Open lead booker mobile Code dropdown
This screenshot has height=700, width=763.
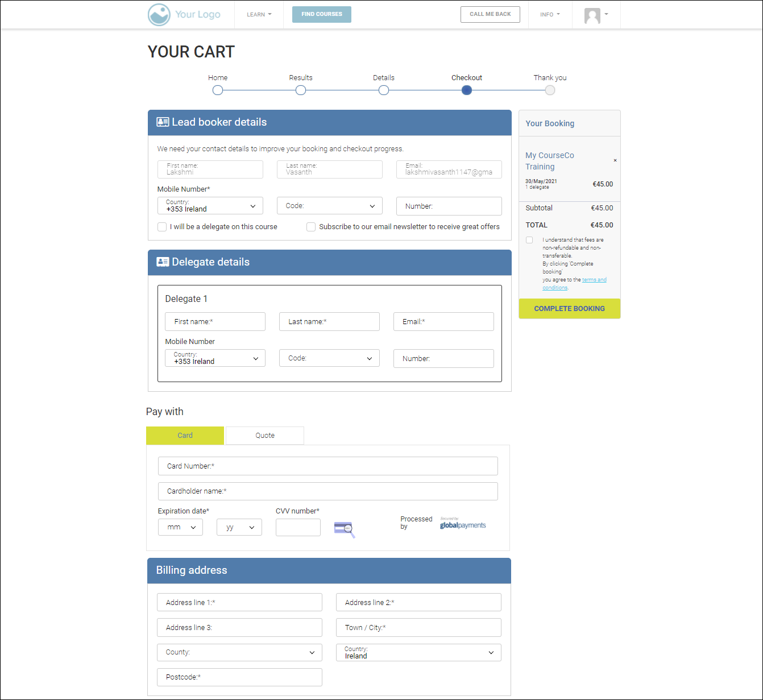click(x=330, y=206)
